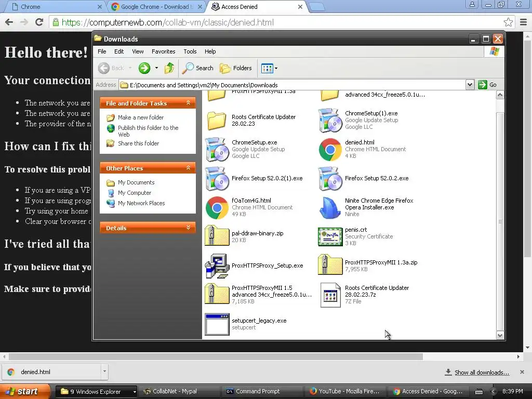Select the denied.html Chrome document icon
Image resolution: width=532 pixels, height=399 pixels.
click(330, 149)
